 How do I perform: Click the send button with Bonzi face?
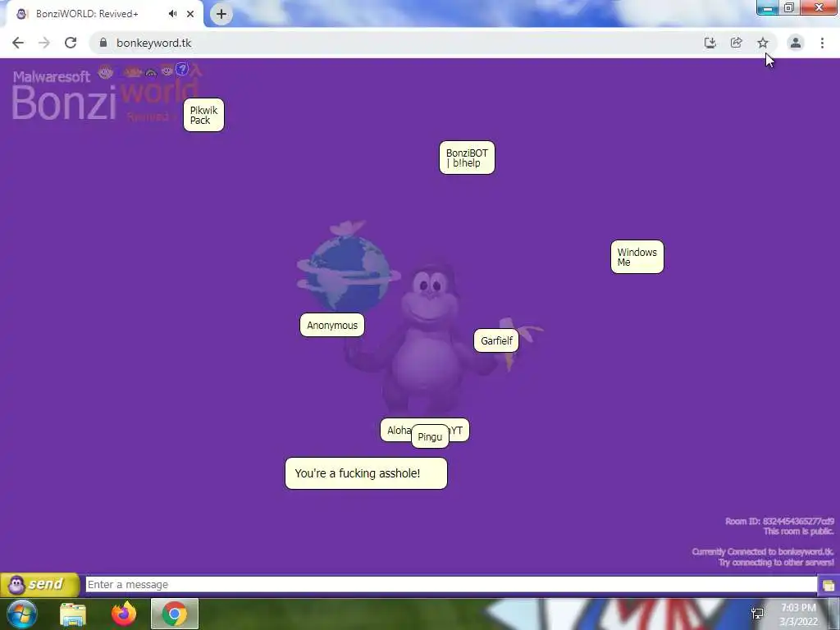pyautogui.click(x=40, y=584)
